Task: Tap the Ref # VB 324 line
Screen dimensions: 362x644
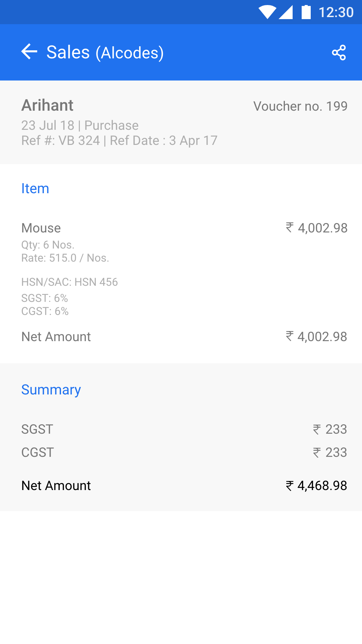Action: coord(119,141)
